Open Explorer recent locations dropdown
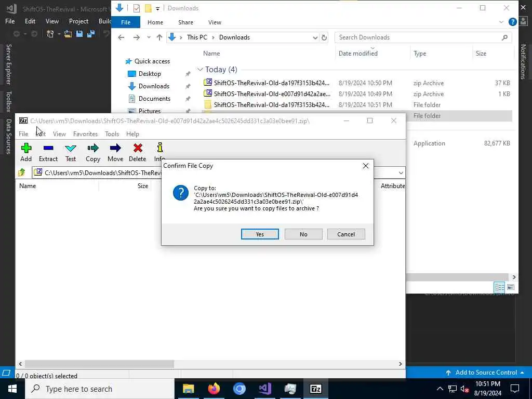Image resolution: width=532 pixels, height=399 pixels. tap(149, 37)
